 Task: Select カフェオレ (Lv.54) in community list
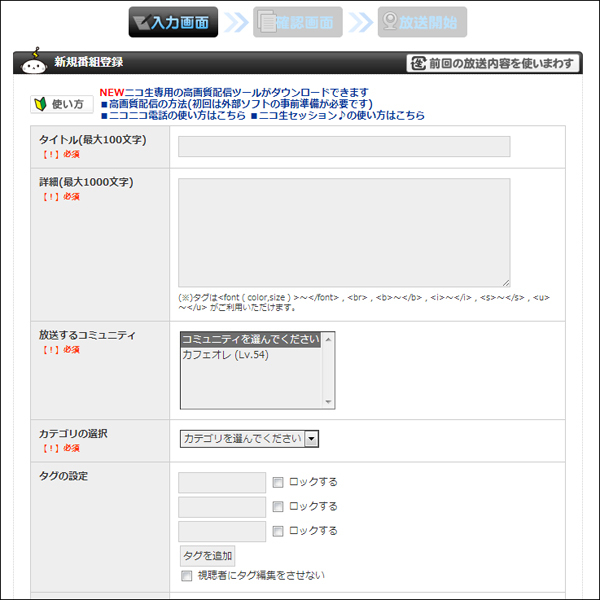[x=225, y=355]
